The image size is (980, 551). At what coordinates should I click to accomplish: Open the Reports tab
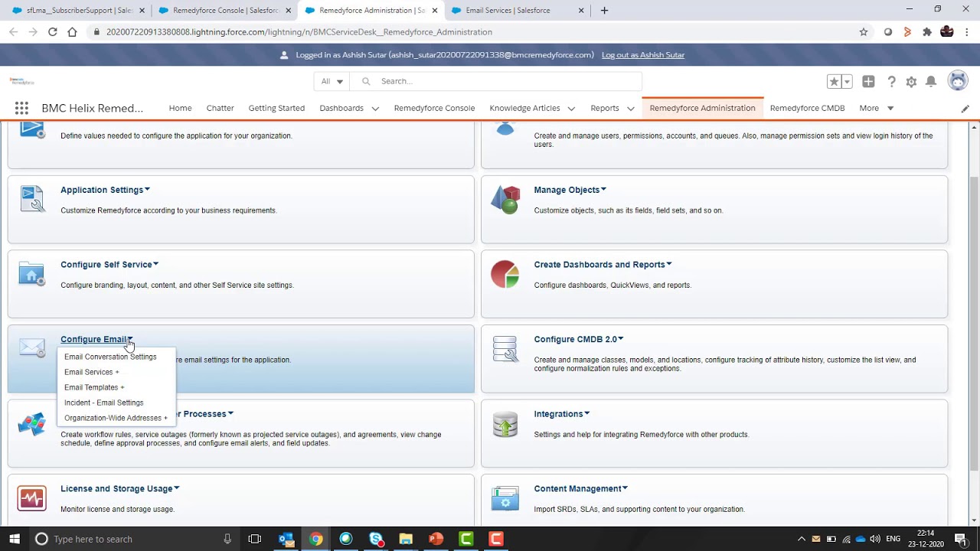click(605, 108)
